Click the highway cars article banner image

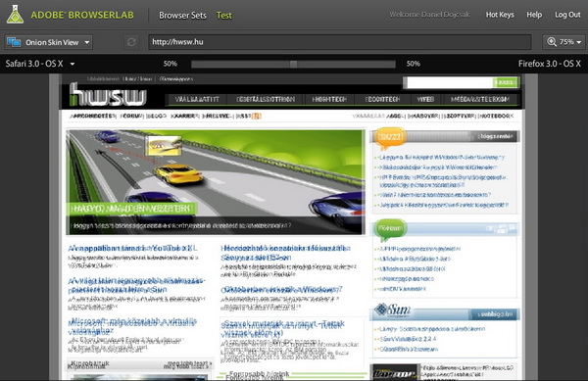pos(216,182)
